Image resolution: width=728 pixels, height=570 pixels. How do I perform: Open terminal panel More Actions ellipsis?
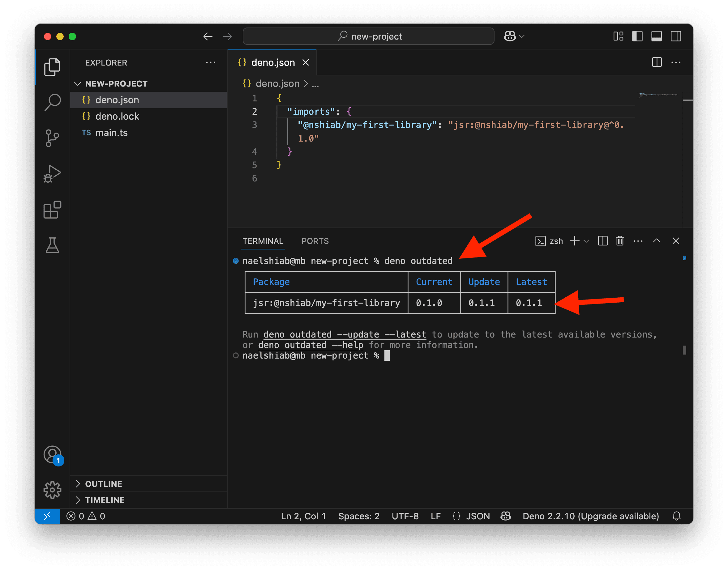tap(638, 241)
